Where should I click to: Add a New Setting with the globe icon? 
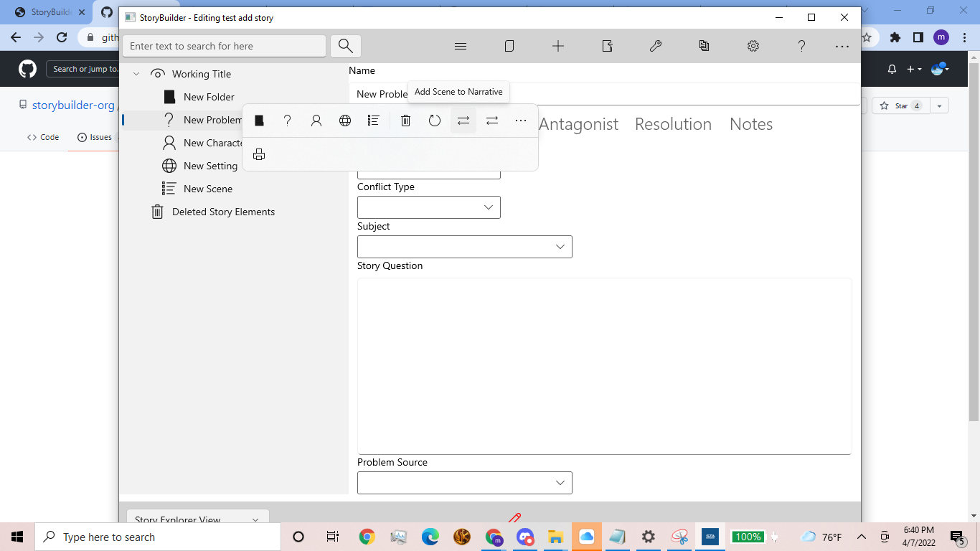pos(345,120)
